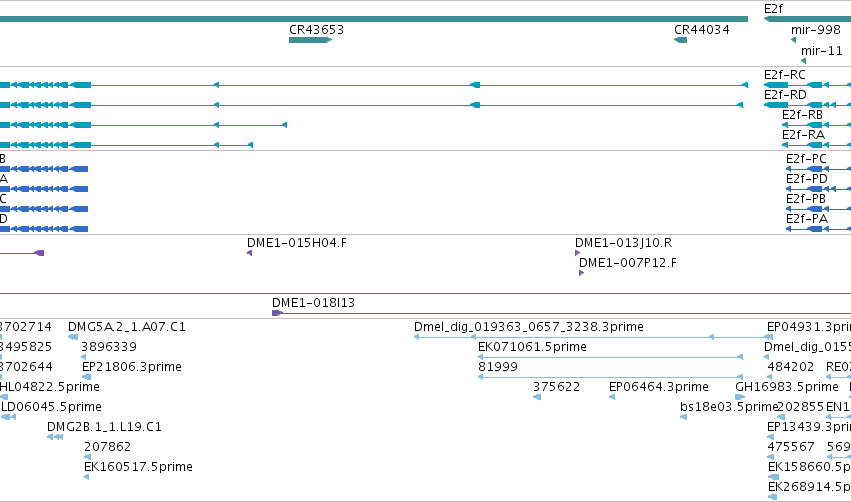Click the arrow marker under 375622
The image size is (851, 502).
point(537,398)
